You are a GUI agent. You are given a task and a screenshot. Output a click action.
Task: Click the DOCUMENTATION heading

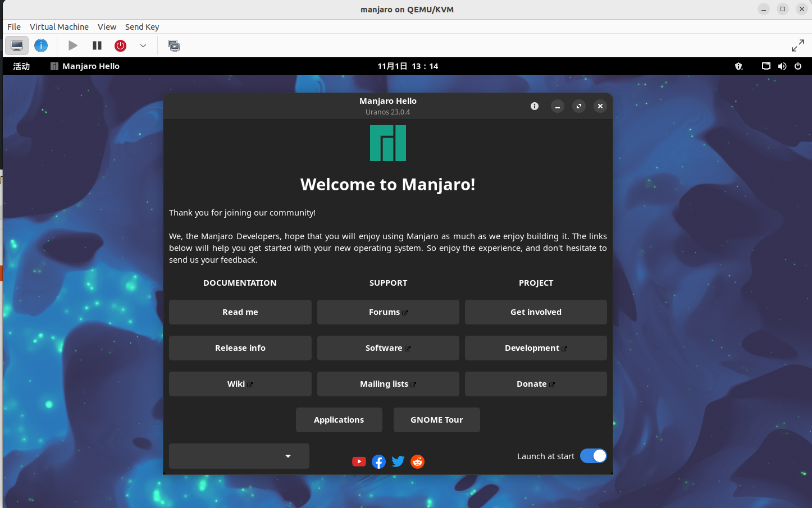[240, 283]
